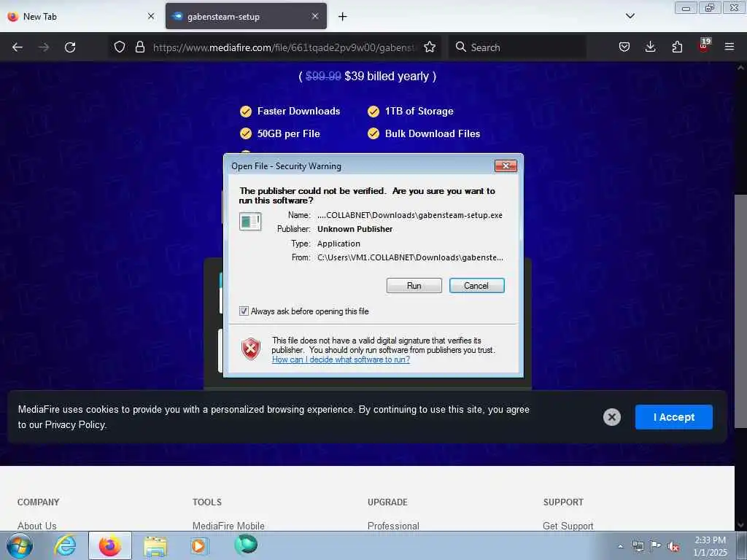The image size is (747, 560).
Task: Close the New Tab tab
Action: tap(150, 16)
